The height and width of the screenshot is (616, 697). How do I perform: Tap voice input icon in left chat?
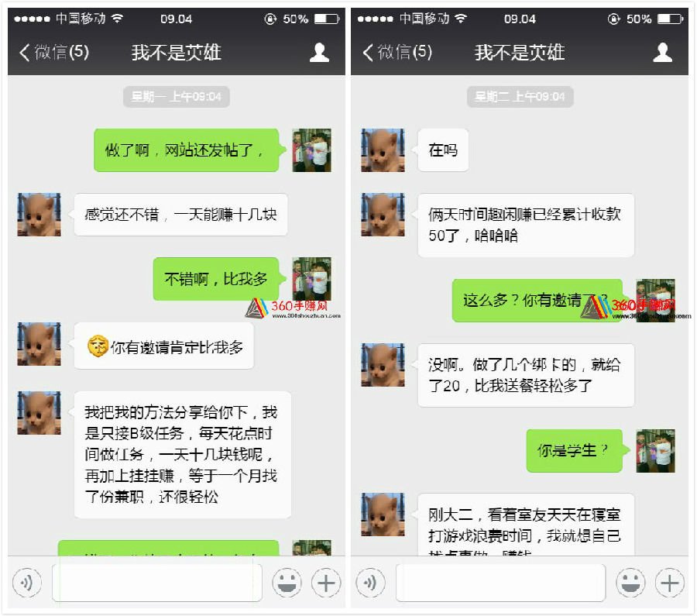pyautogui.click(x=27, y=583)
